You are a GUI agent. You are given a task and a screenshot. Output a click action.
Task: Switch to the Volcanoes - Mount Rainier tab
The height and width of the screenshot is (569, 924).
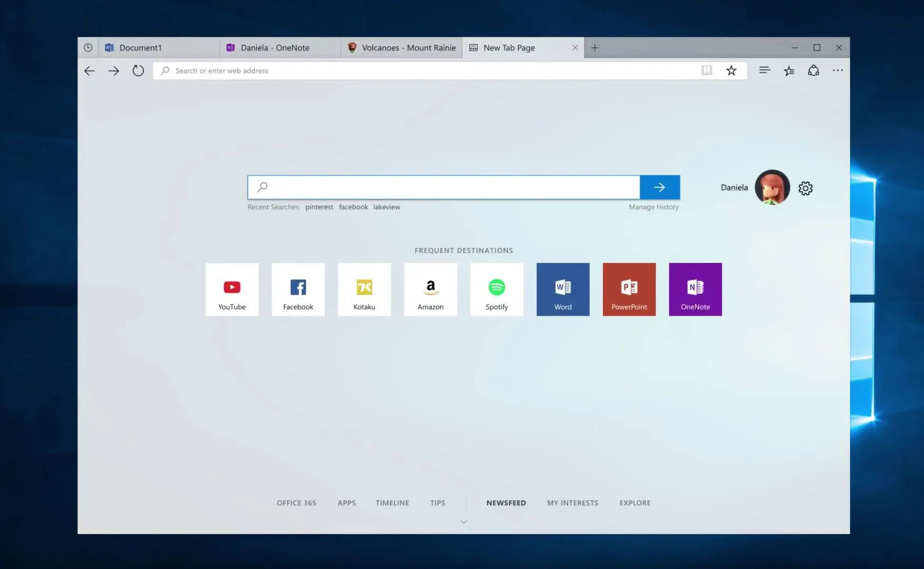click(402, 47)
